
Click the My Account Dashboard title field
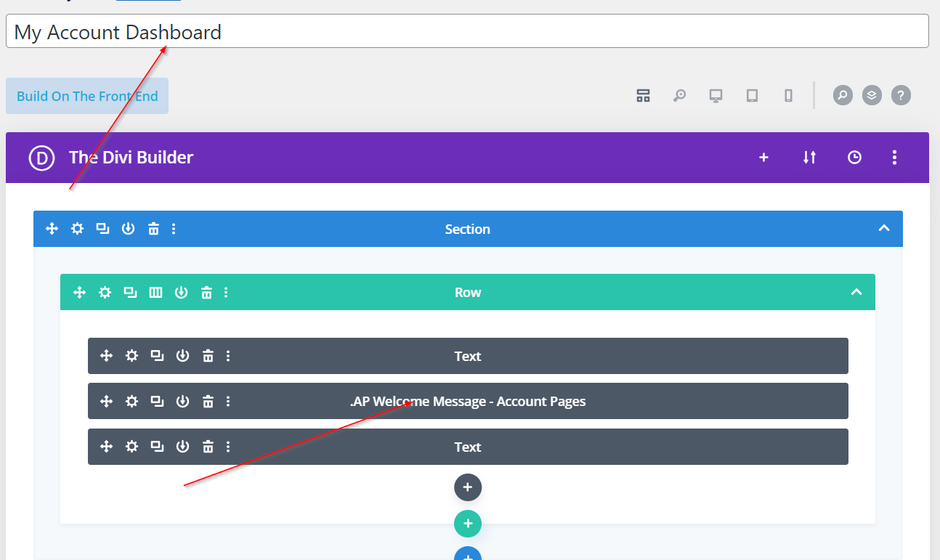pos(466,32)
